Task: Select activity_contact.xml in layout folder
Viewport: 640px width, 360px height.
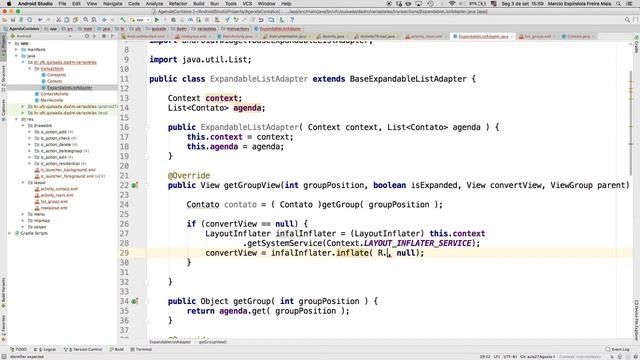Action: tap(59, 189)
